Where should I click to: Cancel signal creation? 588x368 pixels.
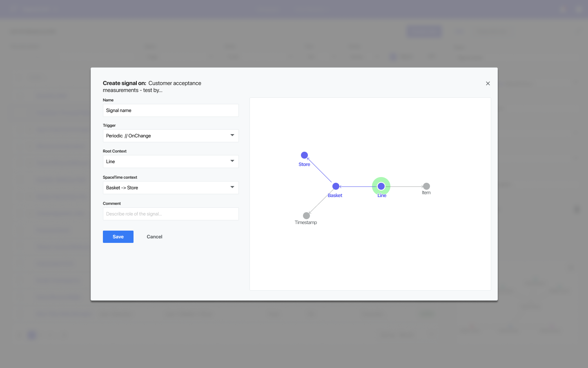154,237
